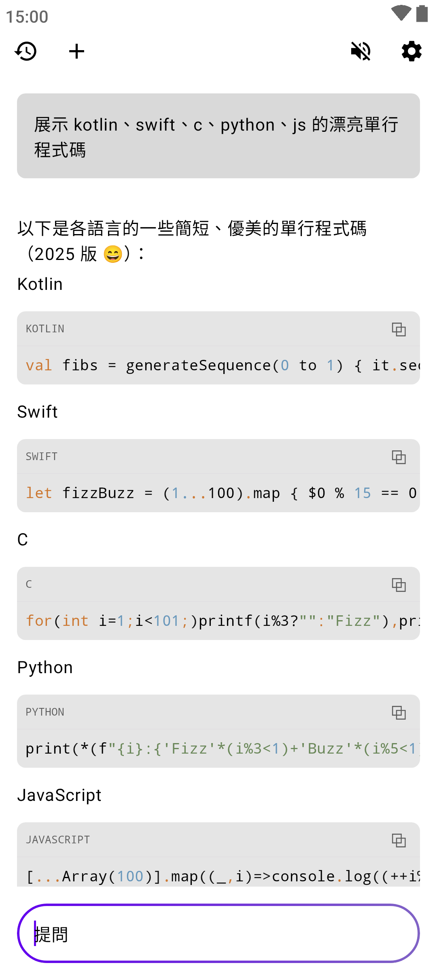Open chat history
Screen dimensions: 437x980
[26, 51]
